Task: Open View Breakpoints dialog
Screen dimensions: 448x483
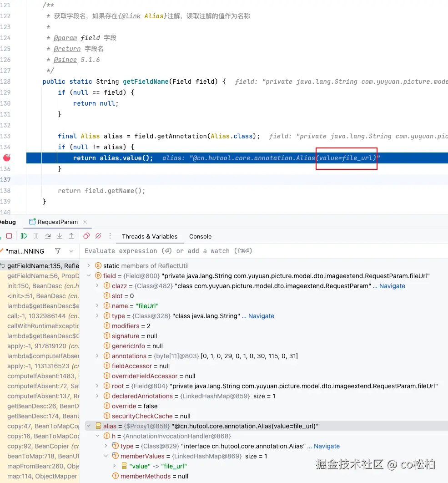Action: pyautogui.click(x=86, y=236)
